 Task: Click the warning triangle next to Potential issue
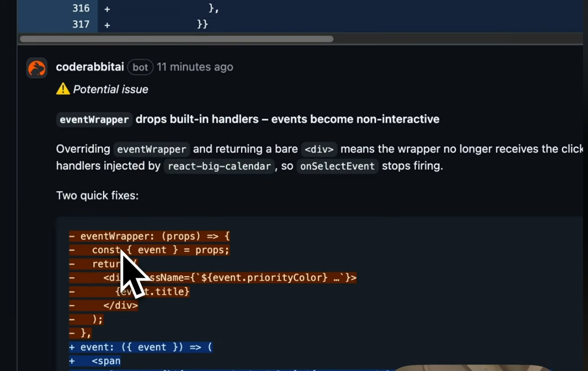pos(62,89)
